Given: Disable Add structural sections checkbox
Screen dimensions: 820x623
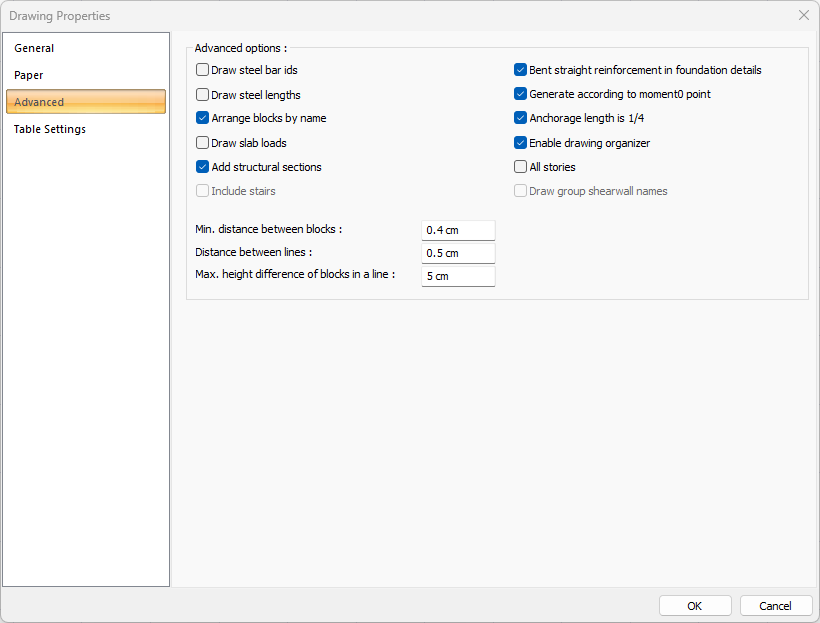Looking at the screenshot, I should [x=203, y=167].
